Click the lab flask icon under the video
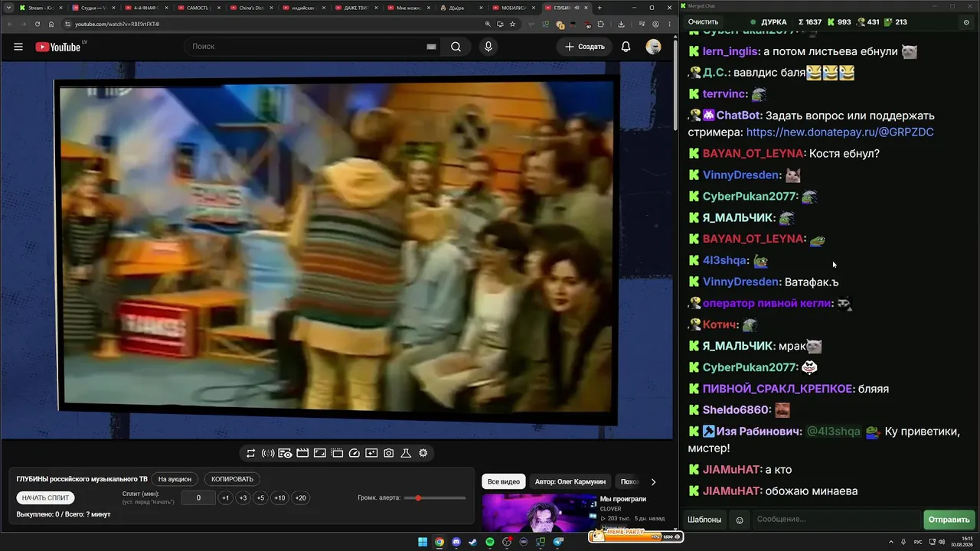This screenshot has height=551, width=980. 406,453
